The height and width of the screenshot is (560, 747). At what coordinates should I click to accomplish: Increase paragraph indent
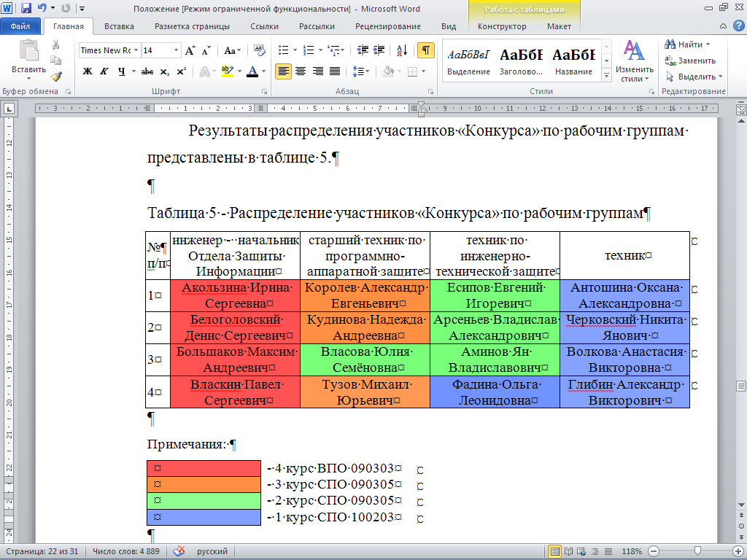pos(379,50)
